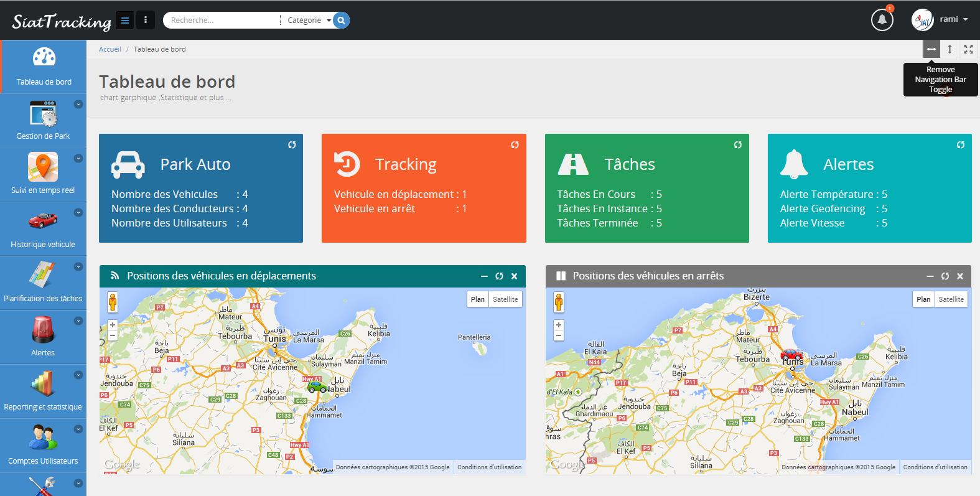Open Alertes siren icon in sidebar
The image size is (980, 496).
point(43,329)
